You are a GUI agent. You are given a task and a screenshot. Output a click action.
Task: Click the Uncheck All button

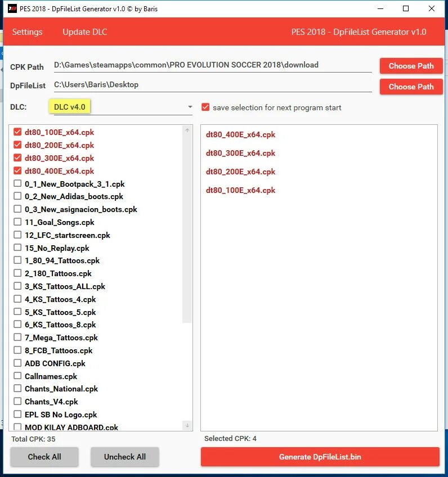(x=125, y=457)
